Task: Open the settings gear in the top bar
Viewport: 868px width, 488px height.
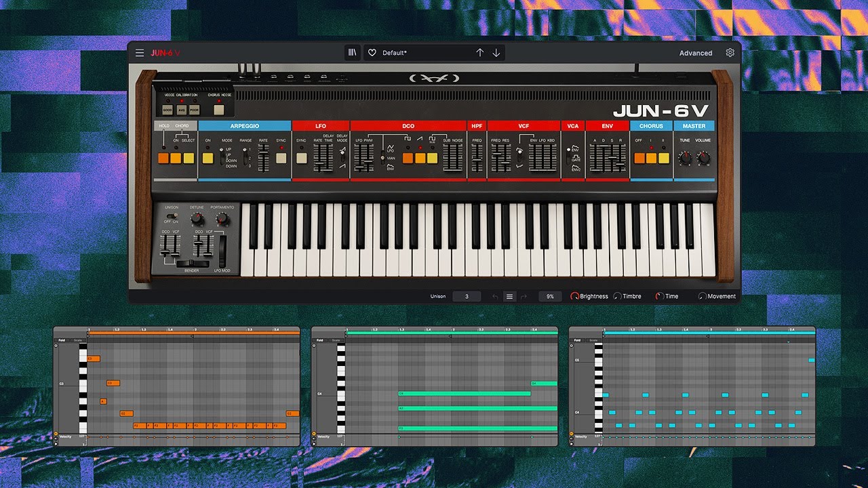Action: point(730,53)
